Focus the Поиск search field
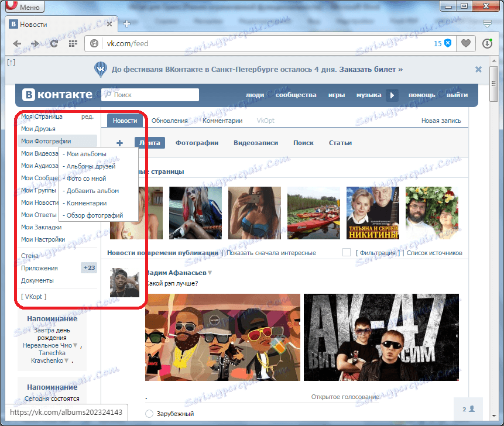Screen dimensions: 504x426 pyautogui.click(x=150, y=95)
